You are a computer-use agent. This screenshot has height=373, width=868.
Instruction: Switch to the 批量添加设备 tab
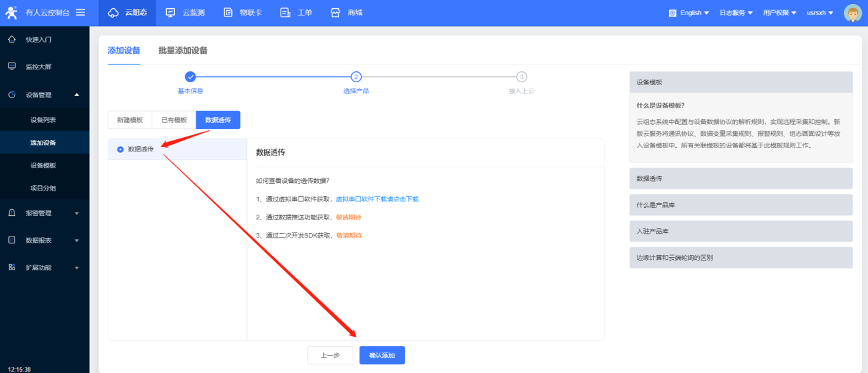point(183,51)
